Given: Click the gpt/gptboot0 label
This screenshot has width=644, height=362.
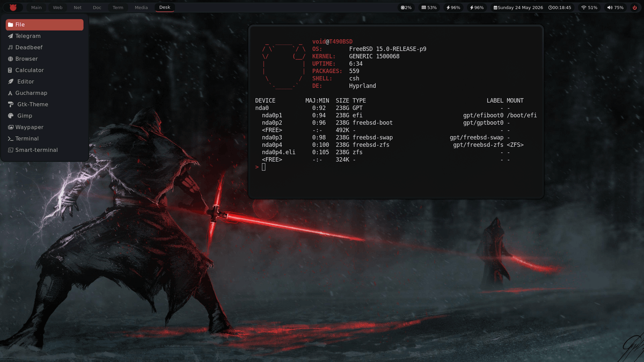Looking at the screenshot, I should point(484,123).
